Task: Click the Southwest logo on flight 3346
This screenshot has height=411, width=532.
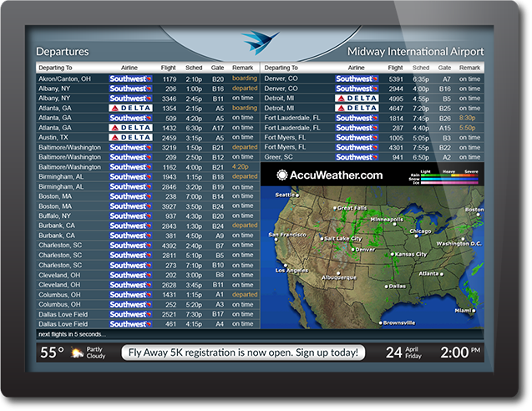Action: click(130, 99)
